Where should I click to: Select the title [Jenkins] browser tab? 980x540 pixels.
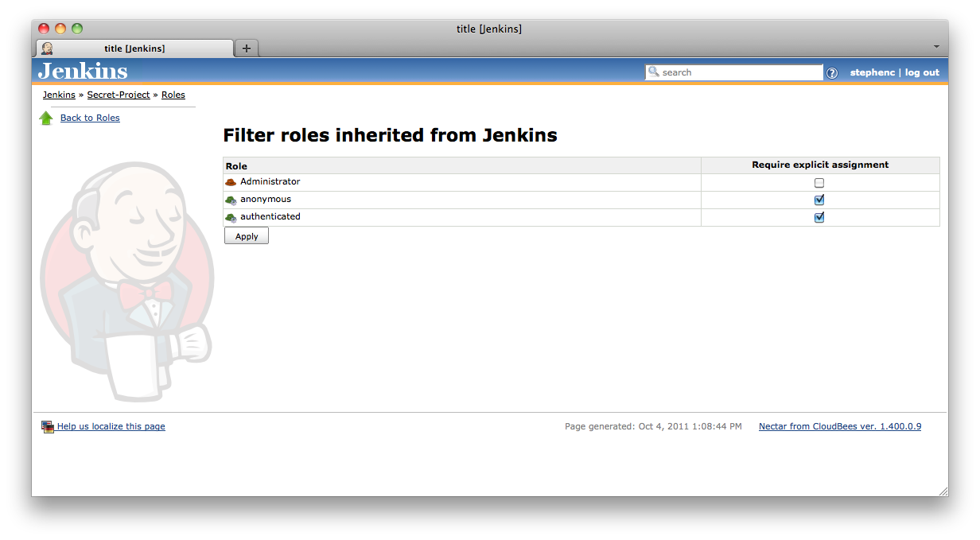coord(134,49)
